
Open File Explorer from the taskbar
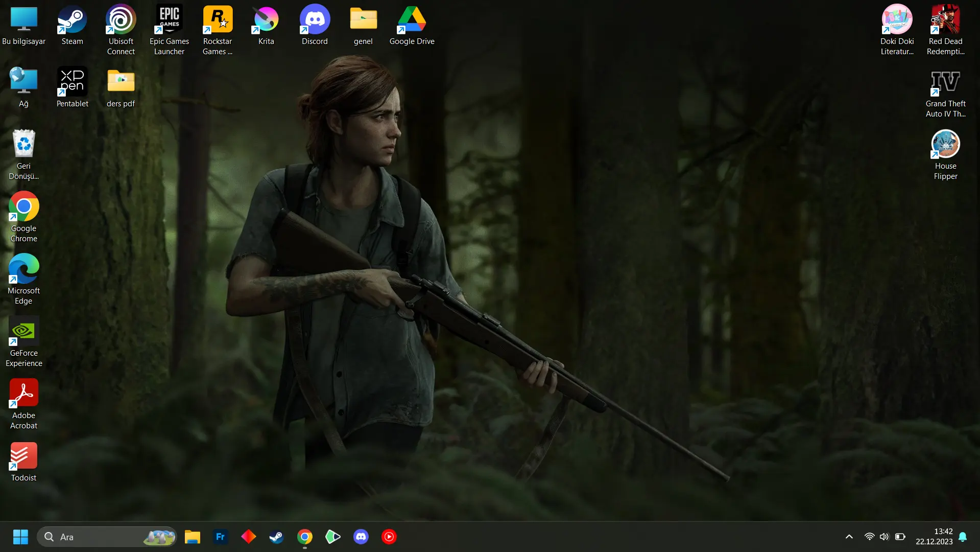tap(193, 537)
